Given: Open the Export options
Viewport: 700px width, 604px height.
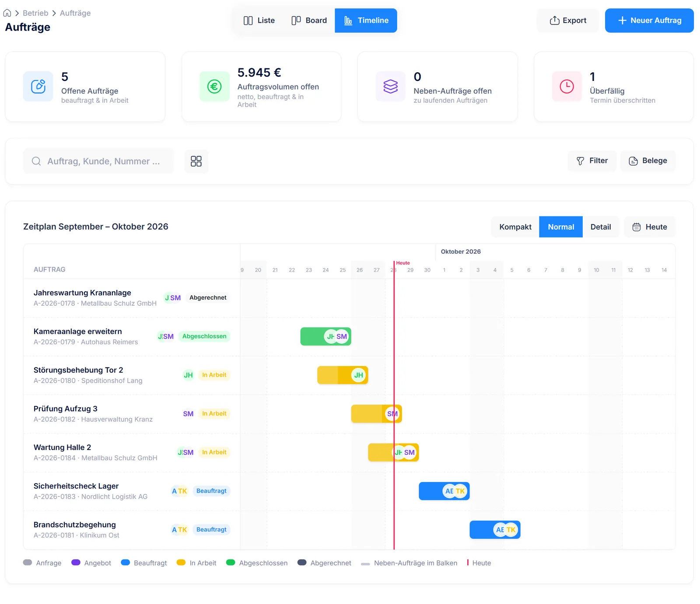Looking at the screenshot, I should point(568,21).
